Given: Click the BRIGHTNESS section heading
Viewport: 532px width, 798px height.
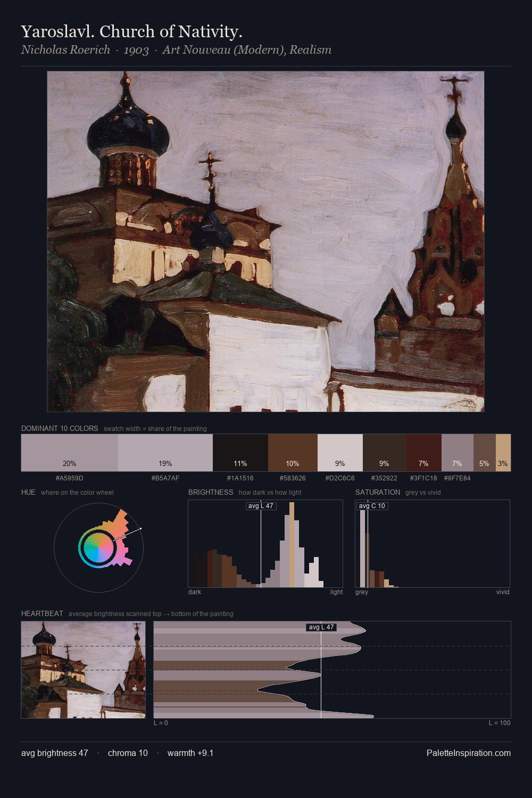Looking at the screenshot, I should click(x=211, y=492).
